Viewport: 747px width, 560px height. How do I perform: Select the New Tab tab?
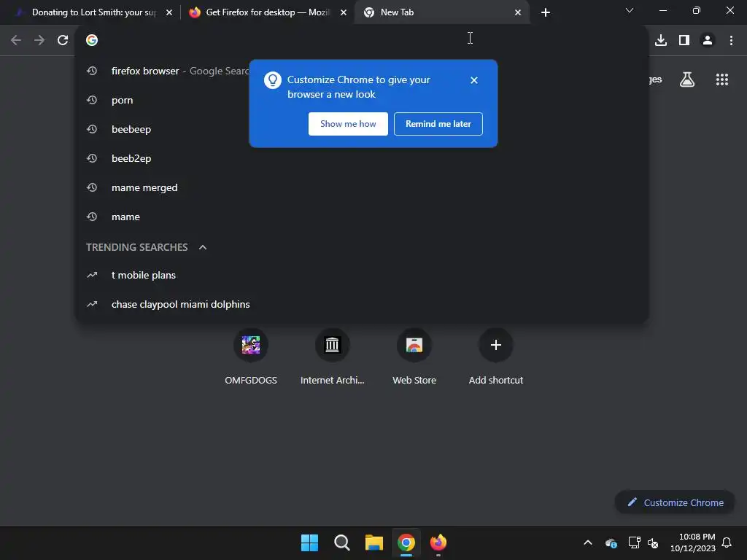[441, 12]
